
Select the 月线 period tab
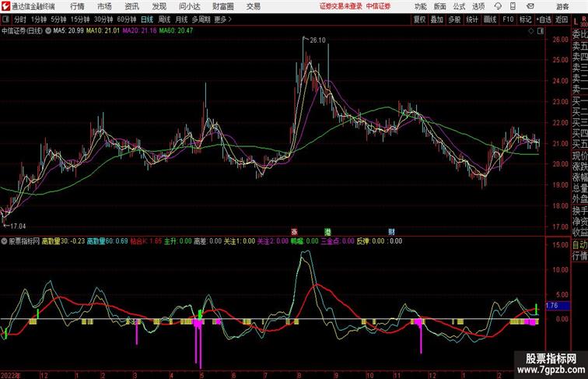(181, 19)
